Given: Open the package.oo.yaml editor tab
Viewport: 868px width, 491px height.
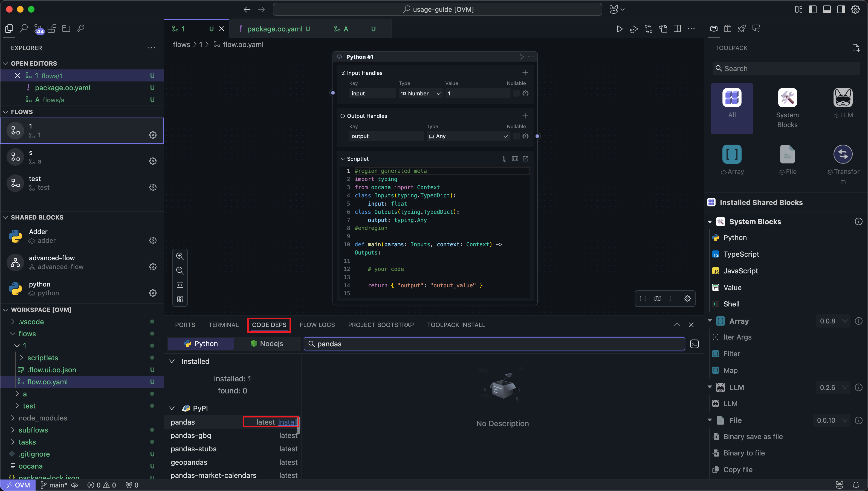Looking at the screenshot, I should pos(275,29).
